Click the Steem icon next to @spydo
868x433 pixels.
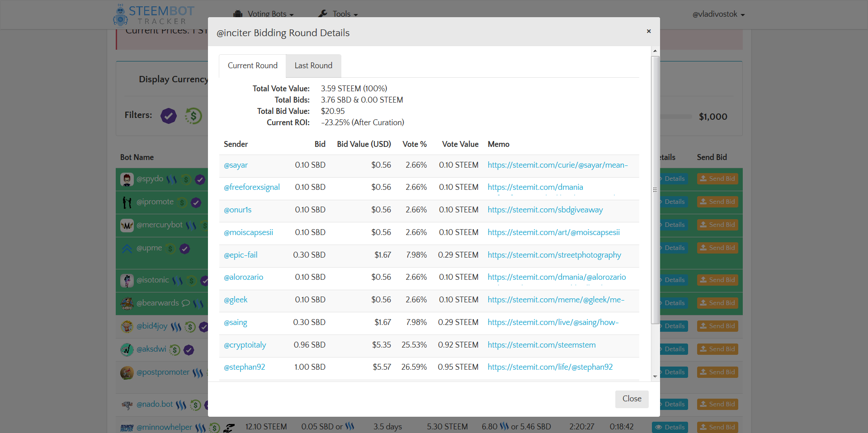pos(172,179)
